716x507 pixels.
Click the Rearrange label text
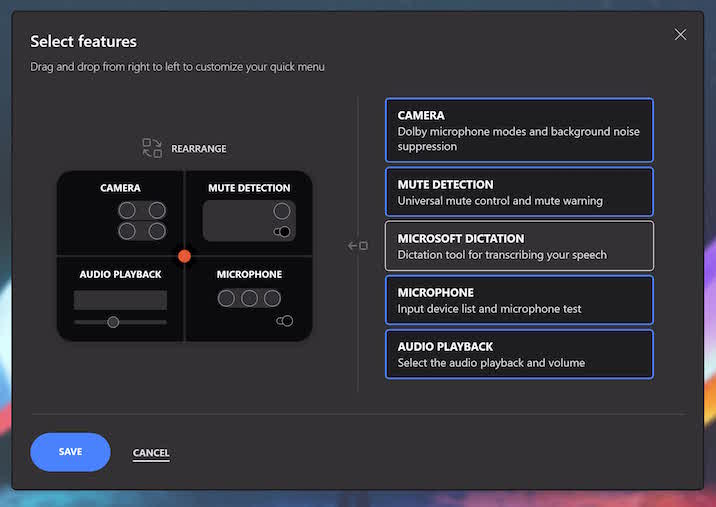199,149
